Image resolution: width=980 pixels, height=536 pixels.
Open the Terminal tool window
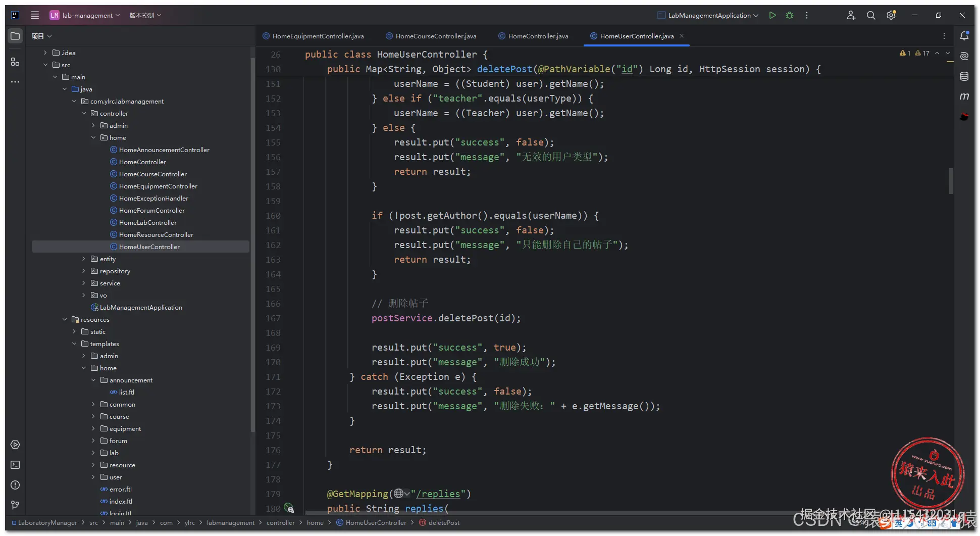coord(15,465)
